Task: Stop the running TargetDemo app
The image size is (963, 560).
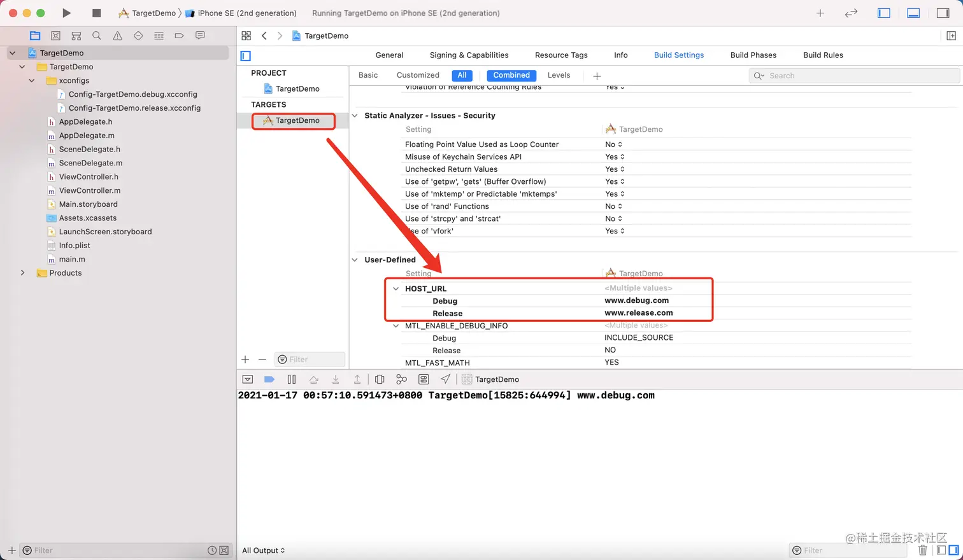Action: 97,13
